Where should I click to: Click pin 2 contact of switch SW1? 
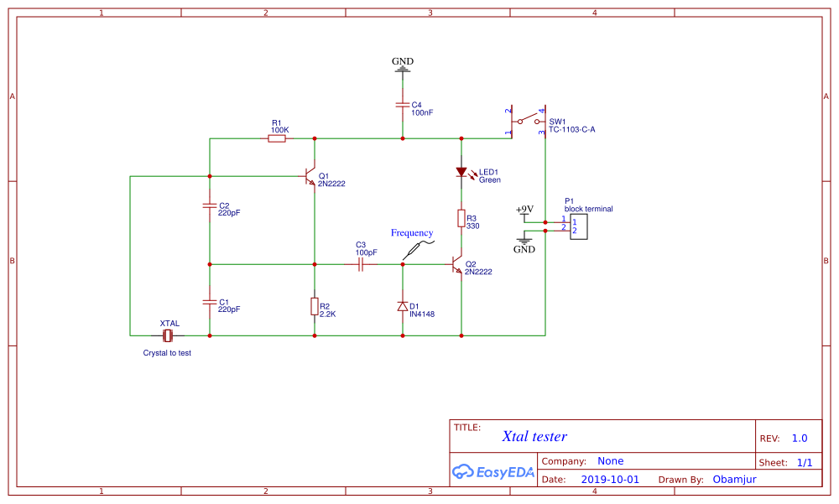pyautogui.click(x=512, y=107)
